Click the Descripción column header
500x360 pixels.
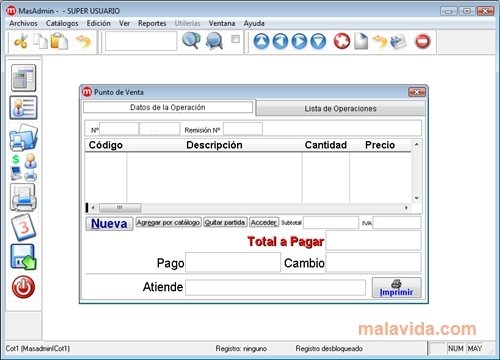pyautogui.click(x=214, y=145)
